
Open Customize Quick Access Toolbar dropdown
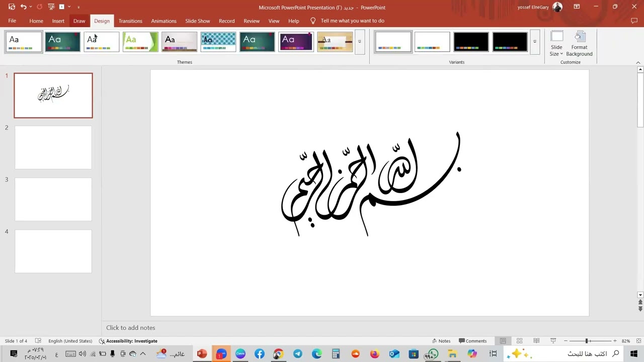click(78, 7)
